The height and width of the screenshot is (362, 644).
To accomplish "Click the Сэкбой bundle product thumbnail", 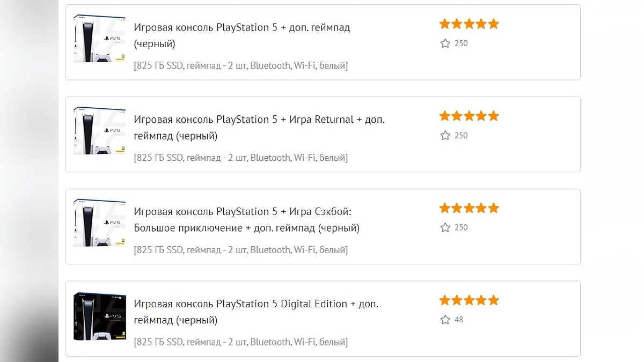I will point(99,224).
